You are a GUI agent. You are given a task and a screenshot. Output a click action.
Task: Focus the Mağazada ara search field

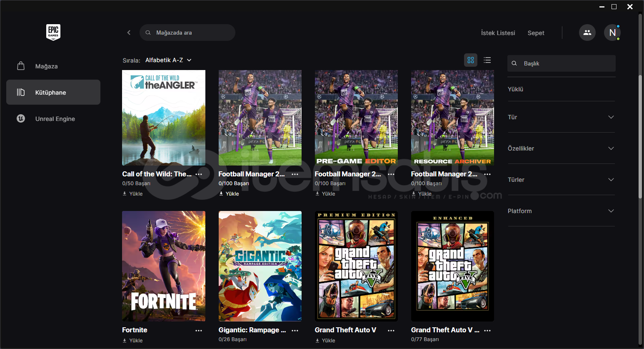point(187,33)
